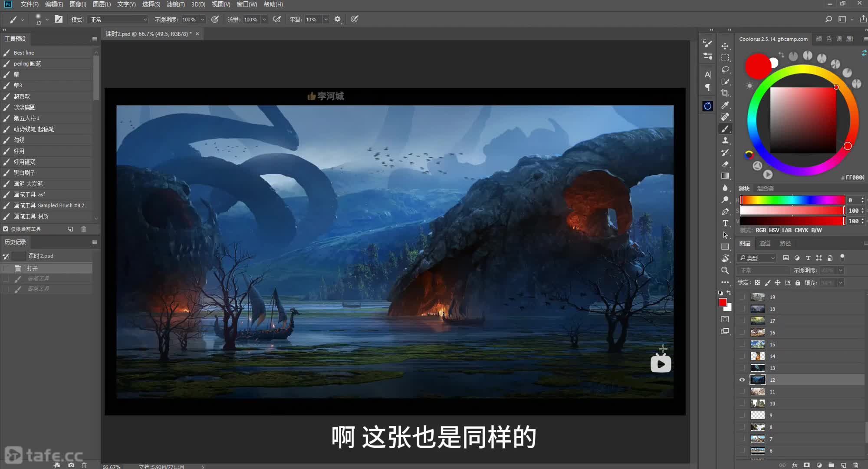Open flow 流量 dropdown arrow
Viewport: 868px width, 469px height.
tap(264, 20)
